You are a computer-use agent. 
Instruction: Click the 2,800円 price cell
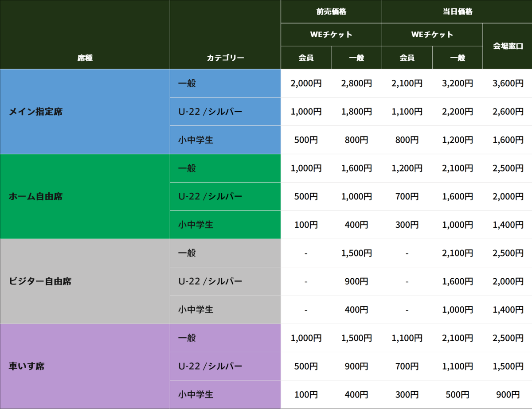tap(356, 83)
